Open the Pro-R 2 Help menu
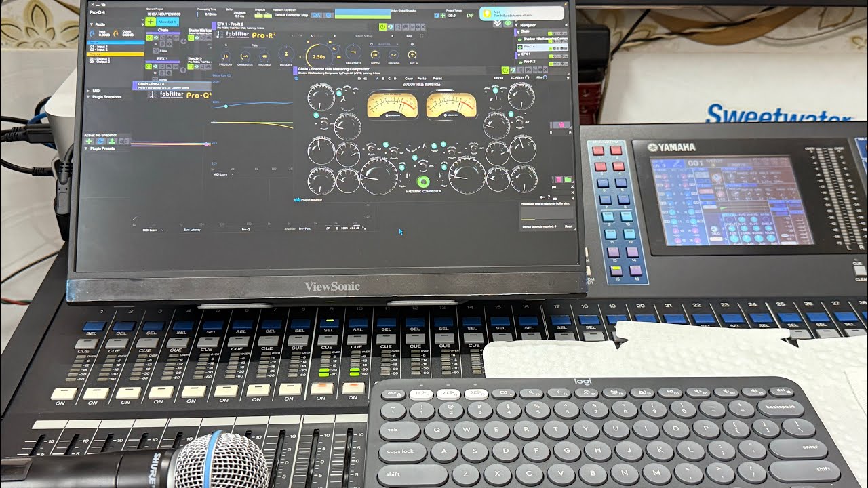Image resolution: width=868 pixels, height=488 pixels. click(409, 36)
